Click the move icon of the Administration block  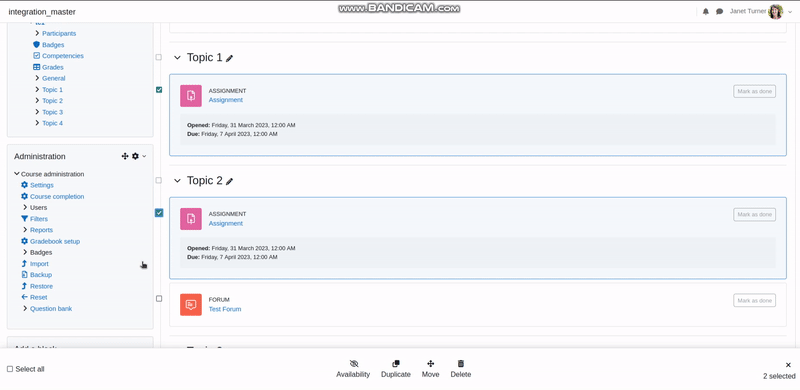pos(124,156)
